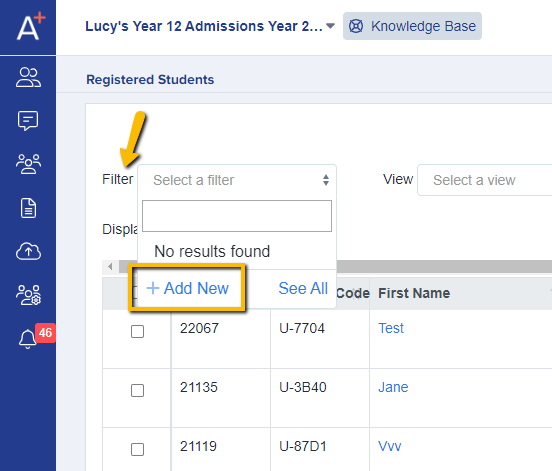552x471 pixels.
Task: Open the student link named Jane
Action: [393, 387]
